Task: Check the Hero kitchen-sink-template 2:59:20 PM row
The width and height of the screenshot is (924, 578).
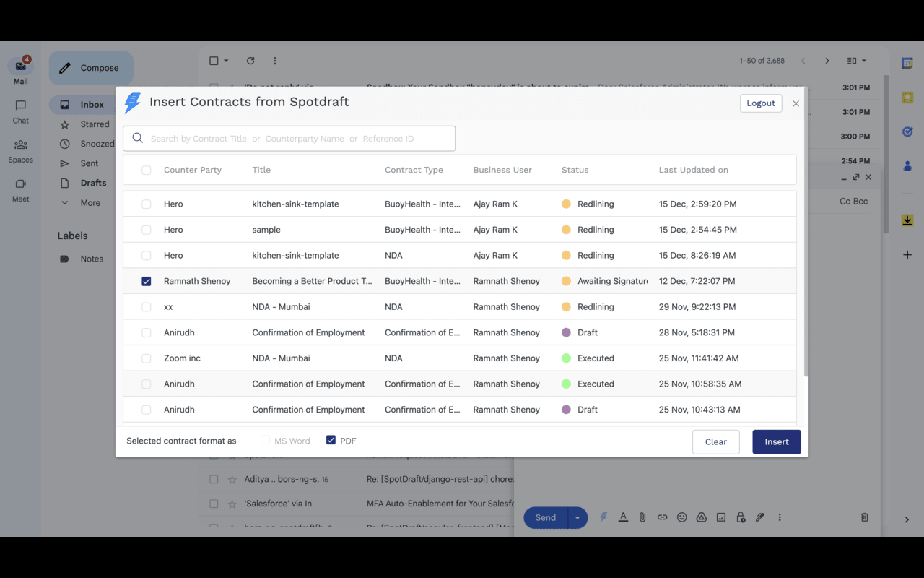Action: pos(147,204)
